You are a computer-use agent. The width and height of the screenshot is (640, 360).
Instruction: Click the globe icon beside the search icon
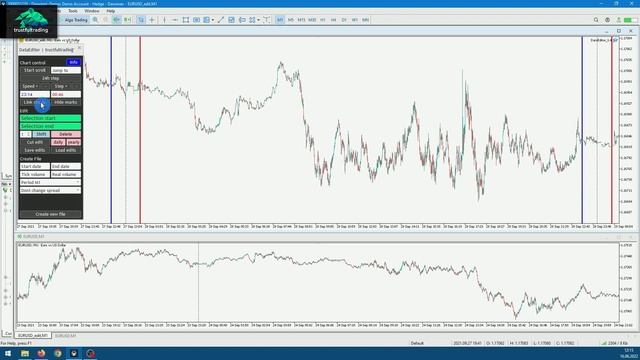(607, 20)
